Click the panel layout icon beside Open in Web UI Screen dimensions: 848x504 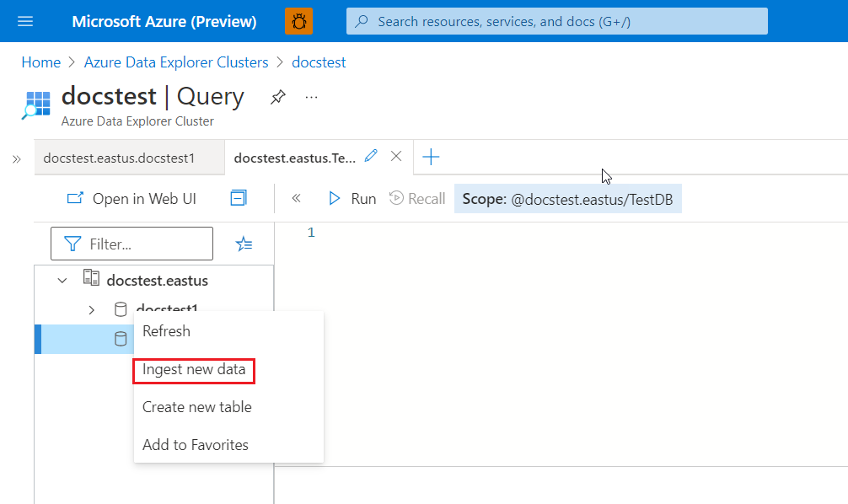239,198
